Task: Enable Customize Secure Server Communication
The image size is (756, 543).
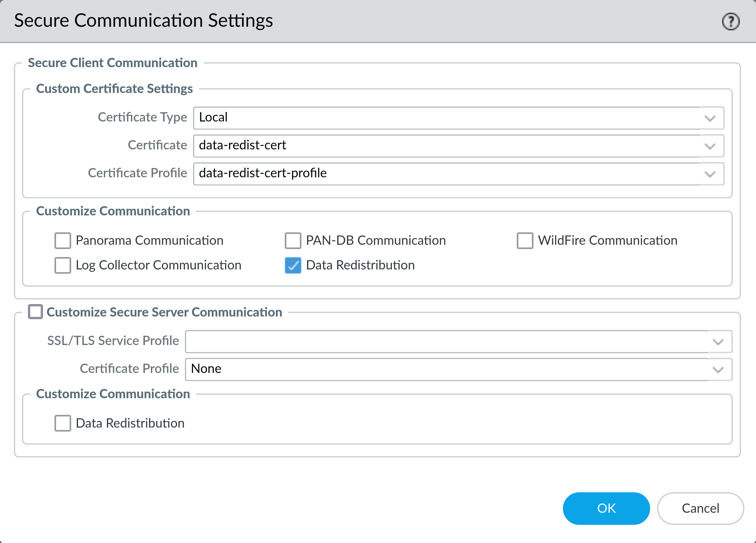Action: pos(36,312)
